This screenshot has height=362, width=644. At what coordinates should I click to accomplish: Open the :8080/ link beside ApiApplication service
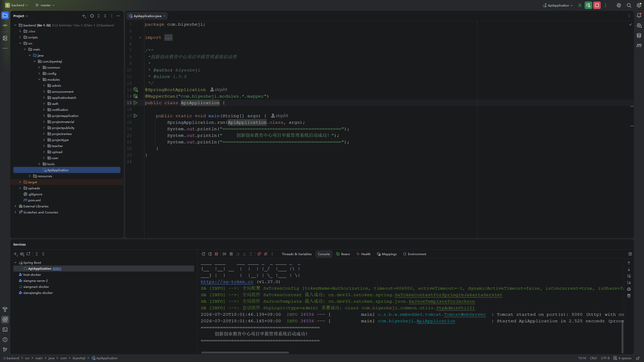pyautogui.click(x=57, y=268)
